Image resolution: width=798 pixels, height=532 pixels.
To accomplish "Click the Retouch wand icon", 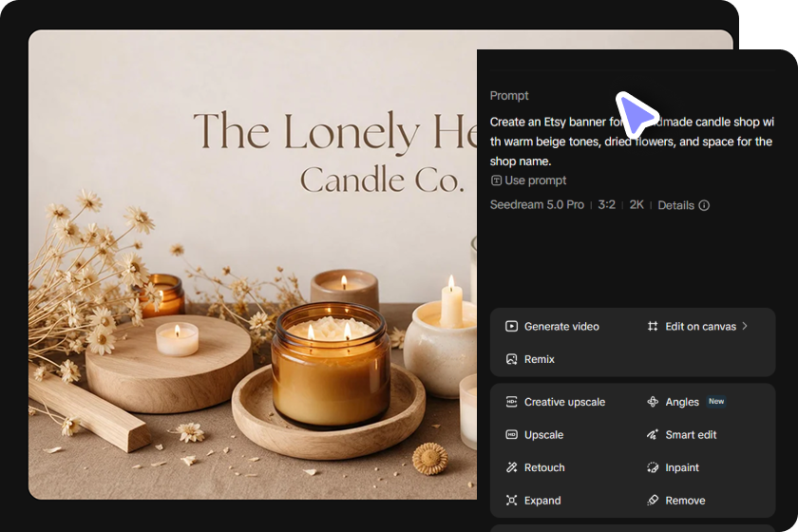I will [511, 467].
